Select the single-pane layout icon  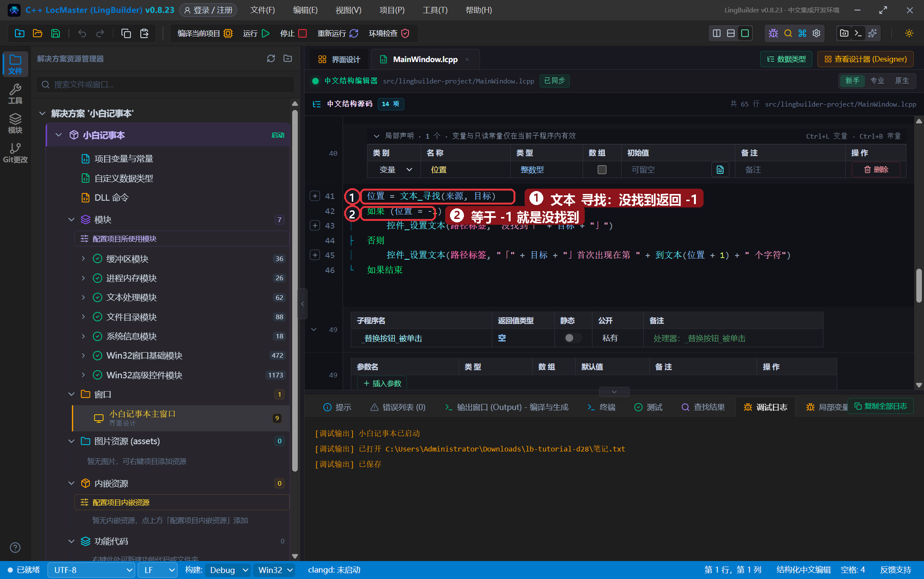pyautogui.click(x=745, y=33)
